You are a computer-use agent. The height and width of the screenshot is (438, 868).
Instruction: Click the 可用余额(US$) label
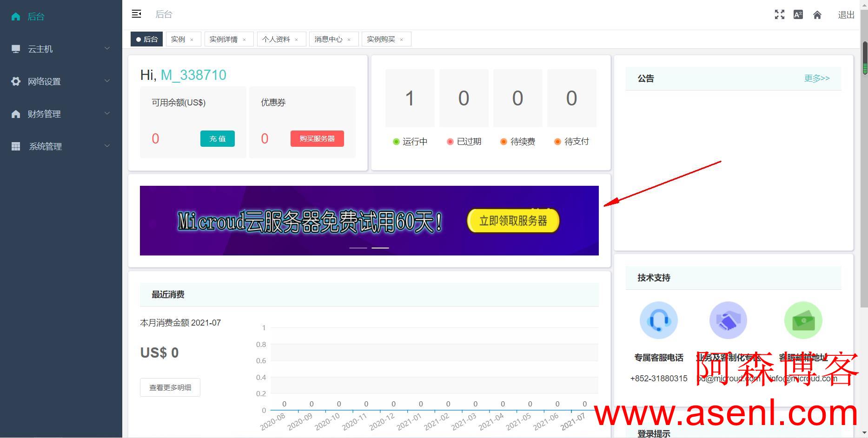[x=179, y=103]
